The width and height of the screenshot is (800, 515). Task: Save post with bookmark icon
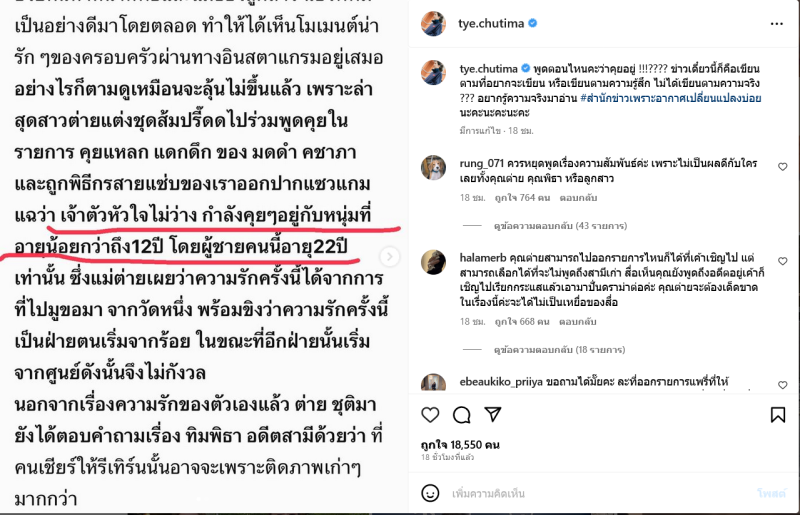[x=778, y=415]
